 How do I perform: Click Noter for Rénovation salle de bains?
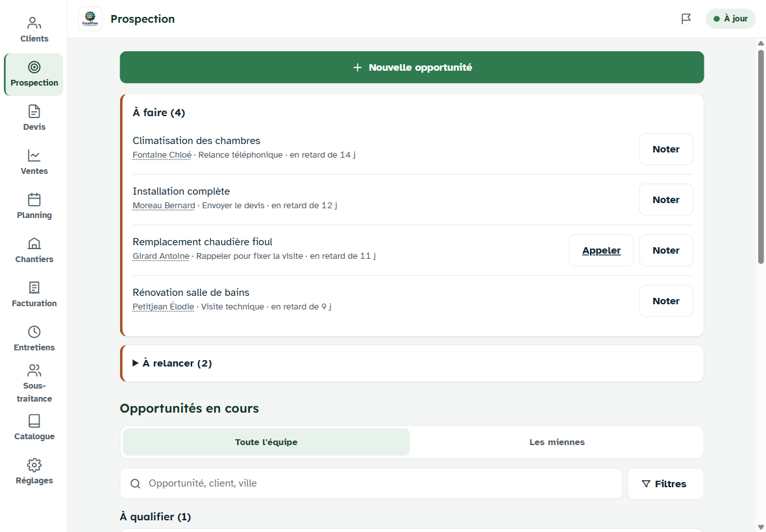[666, 301]
